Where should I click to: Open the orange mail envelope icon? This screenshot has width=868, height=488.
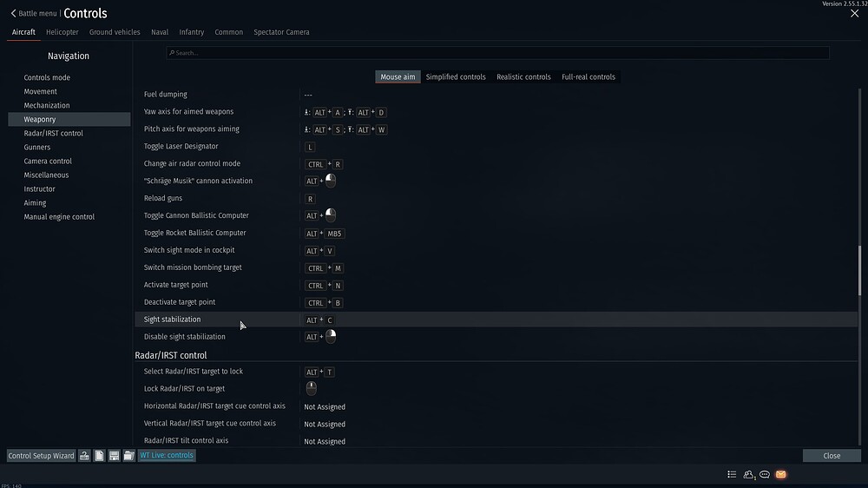[x=780, y=475]
